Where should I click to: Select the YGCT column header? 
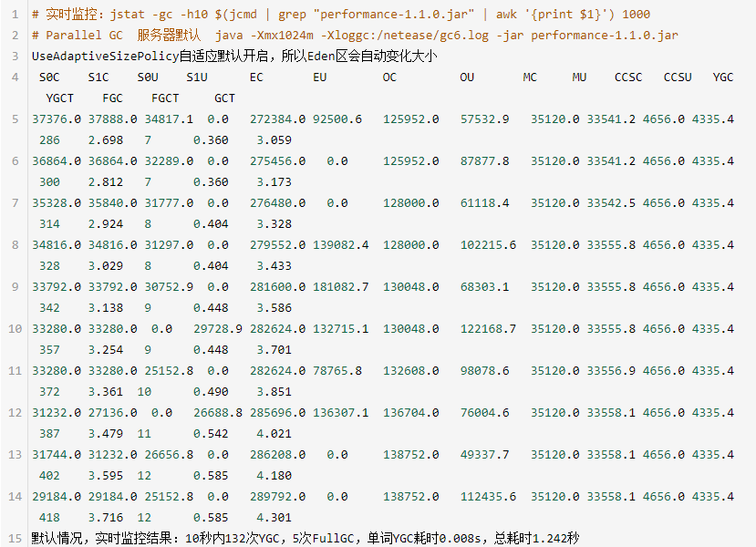(x=60, y=98)
